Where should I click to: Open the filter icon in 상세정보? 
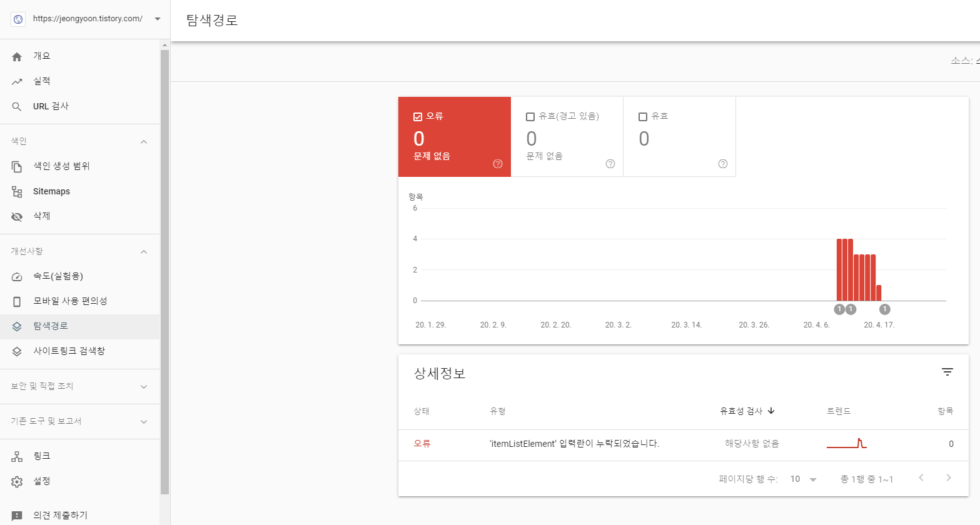(x=947, y=372)
